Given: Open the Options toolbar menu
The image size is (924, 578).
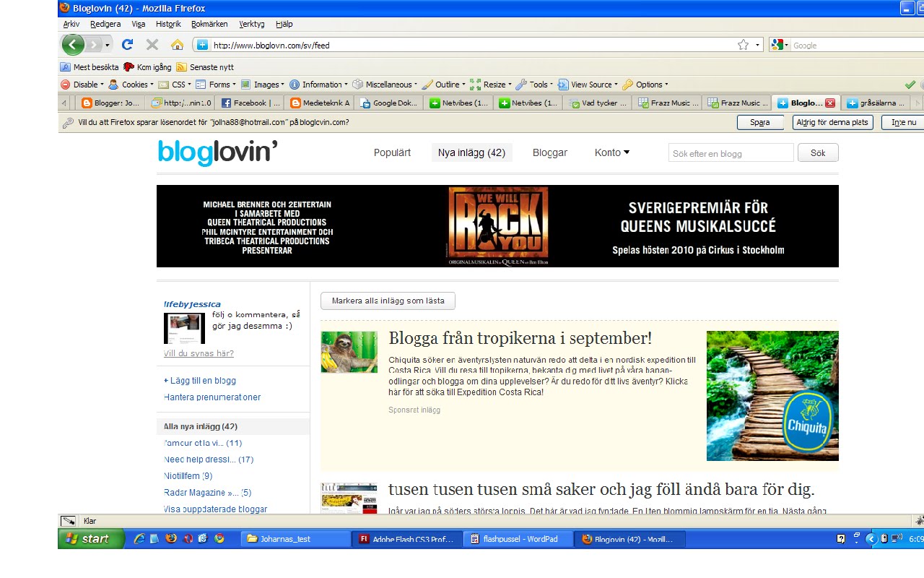Looking at the screenshot, I should click(x=645, y=85).
